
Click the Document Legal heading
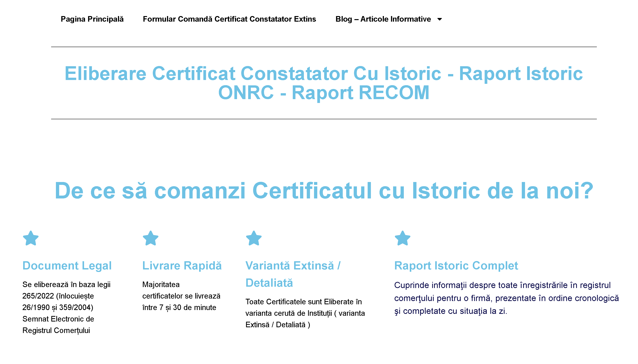pyautogui.click(x=67, y=265)
